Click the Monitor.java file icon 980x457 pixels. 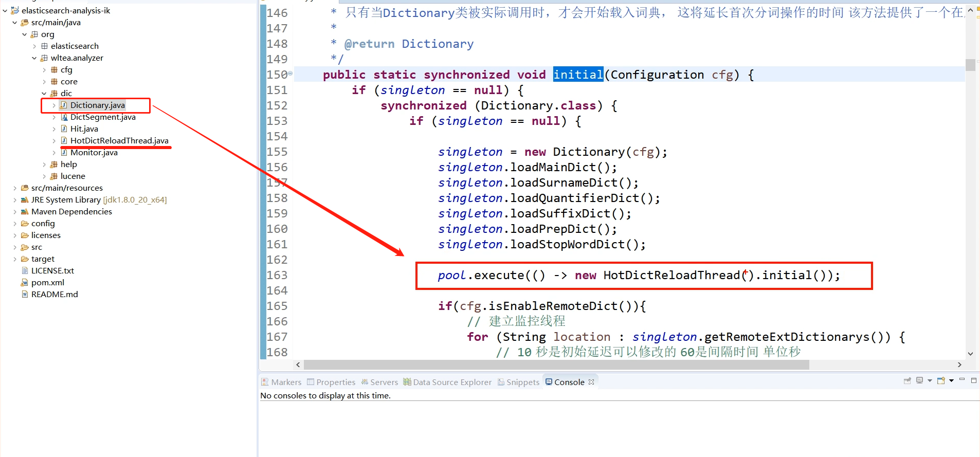tap(64, 152)
